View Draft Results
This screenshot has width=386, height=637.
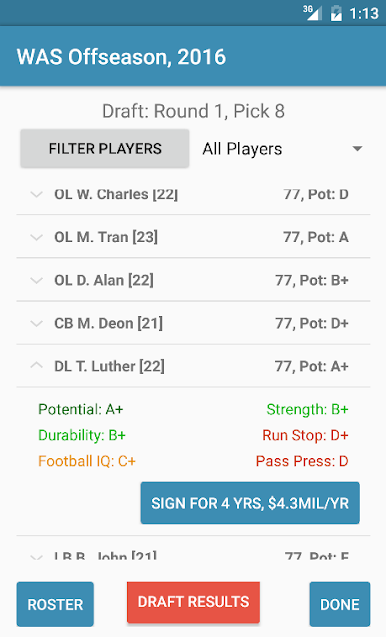193,602
